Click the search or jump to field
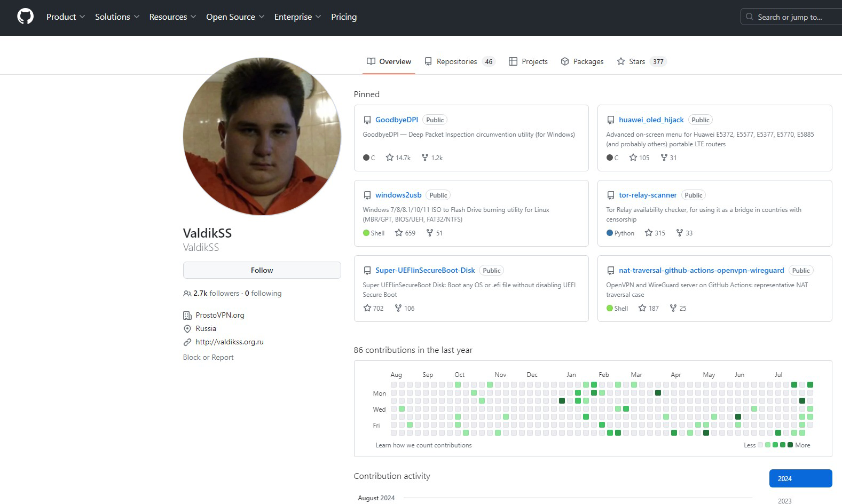This screenshot has height=504, width=842. (790, 17)
